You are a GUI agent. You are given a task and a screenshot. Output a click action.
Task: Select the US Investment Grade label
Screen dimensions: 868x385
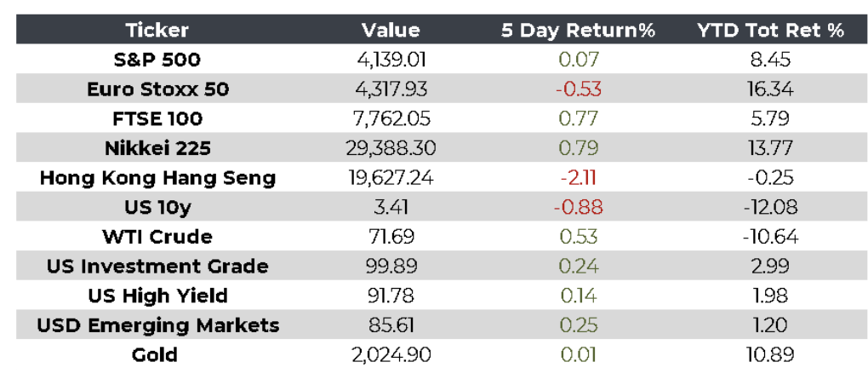tap(157, 266)
